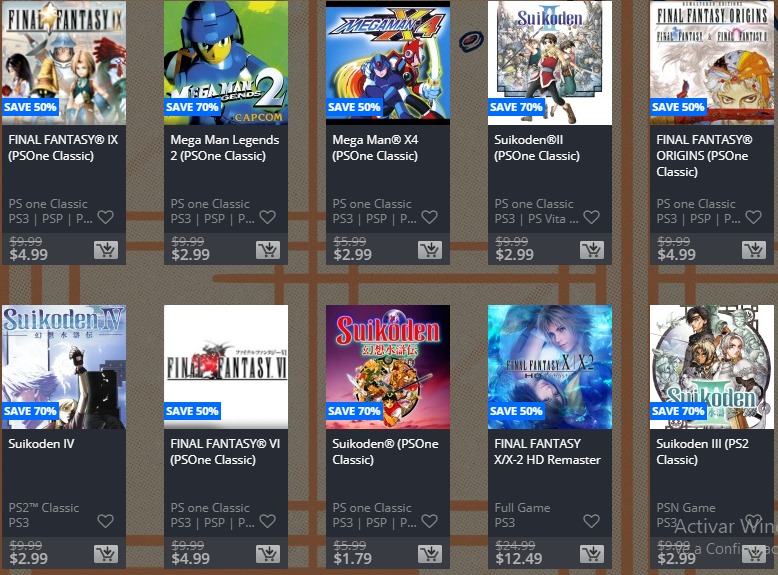Toggle wishlist heart for Final Fantasy X/X-2
778x575 pixels.
591,521
